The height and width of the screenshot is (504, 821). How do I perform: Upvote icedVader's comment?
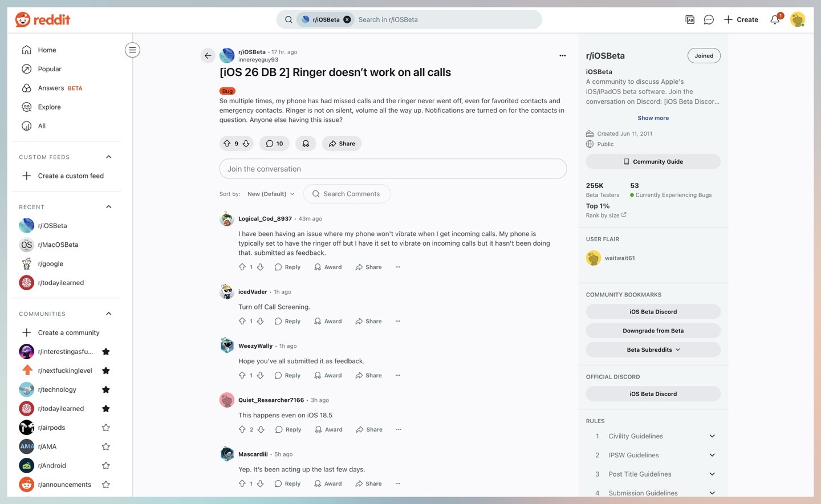(x=242, y=321)
